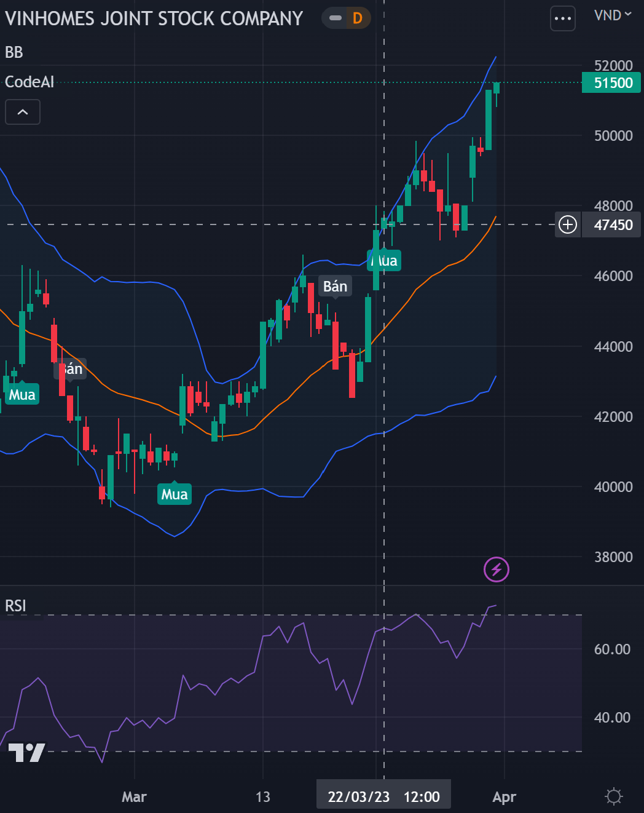Click the 52000 price scale value
Image resolution: width=644 pixels, height=813 pixels.
tap(613, 65)
